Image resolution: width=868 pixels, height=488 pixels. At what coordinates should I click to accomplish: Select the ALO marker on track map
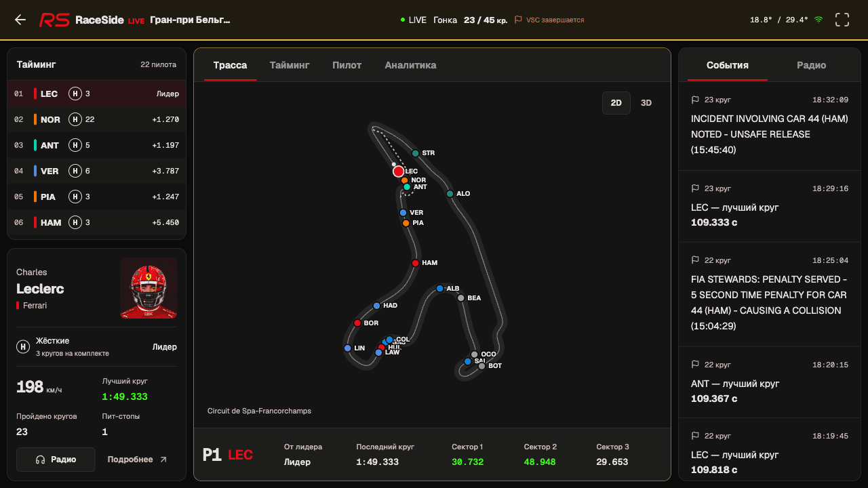pyautogui.click(x=450, y=194)
